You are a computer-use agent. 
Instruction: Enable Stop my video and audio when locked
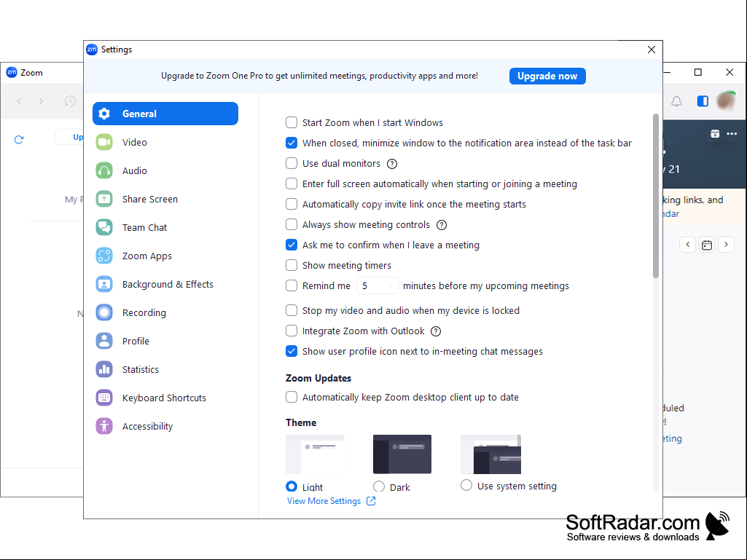coord(292,310)
